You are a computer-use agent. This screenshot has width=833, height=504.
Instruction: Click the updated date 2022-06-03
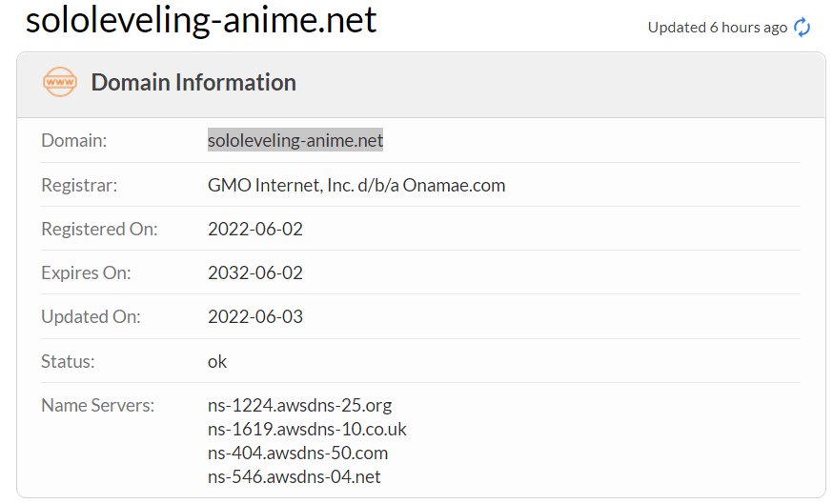255,316
